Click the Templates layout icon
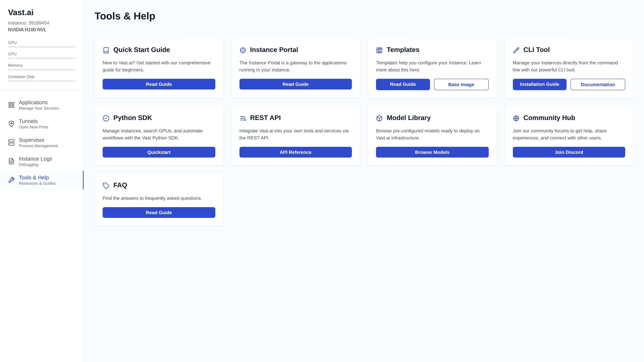The height and width of the screenshot is (362, 644). coord(379,50)
